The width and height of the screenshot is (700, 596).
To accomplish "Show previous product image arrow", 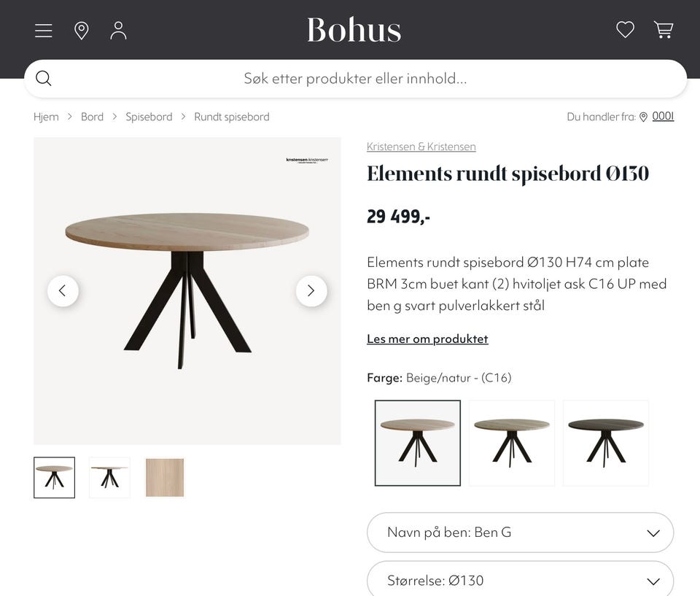I will [x=63, y=291].
